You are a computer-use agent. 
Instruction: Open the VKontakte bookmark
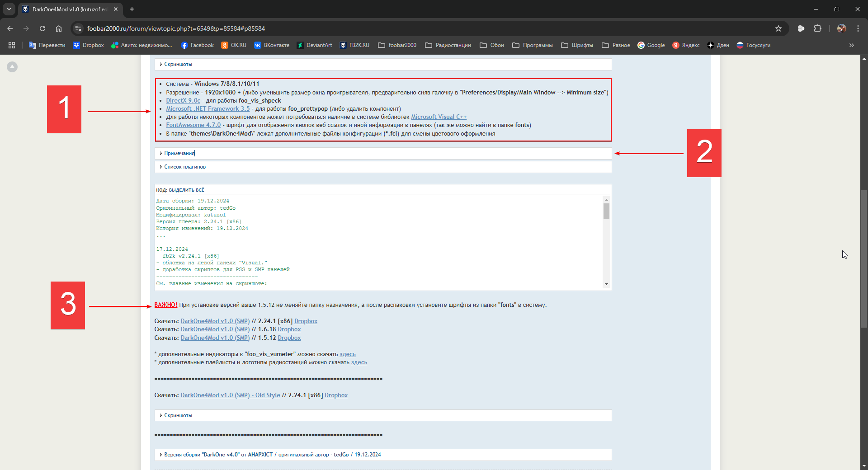pos(272,45)
